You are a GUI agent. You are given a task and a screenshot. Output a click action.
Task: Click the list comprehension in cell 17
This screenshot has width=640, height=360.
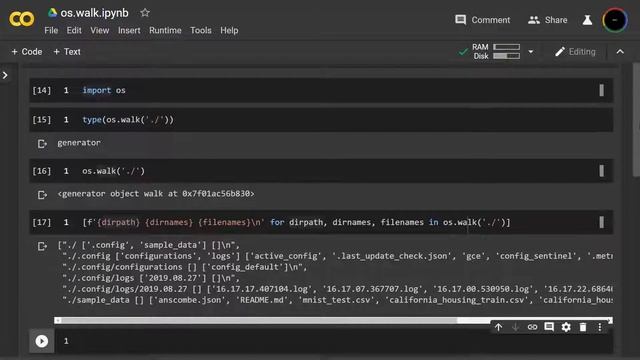(x=296, y=222)
